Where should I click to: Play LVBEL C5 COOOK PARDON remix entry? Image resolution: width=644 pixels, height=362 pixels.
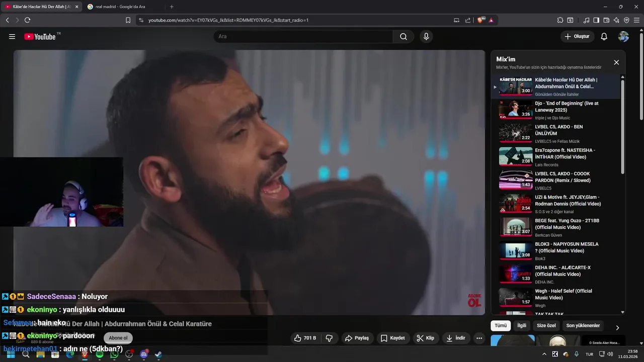[x=555, y=180]
